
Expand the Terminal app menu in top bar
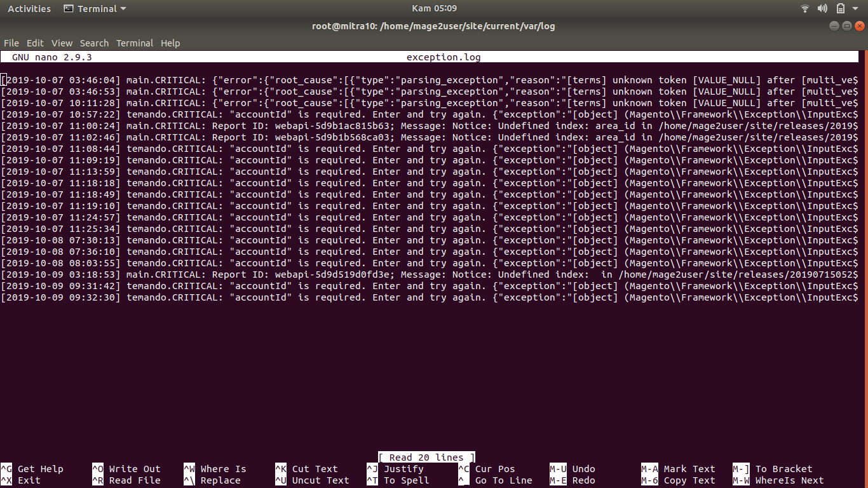[95, 9]
